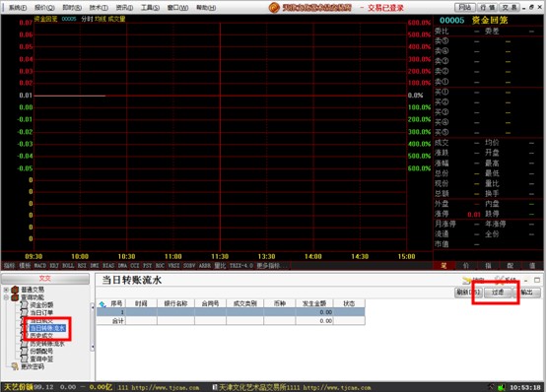The height and width of the screenshot is (392, 547).
Task: Click the 系统 tools icon in panel header
Action: [499, 280]
